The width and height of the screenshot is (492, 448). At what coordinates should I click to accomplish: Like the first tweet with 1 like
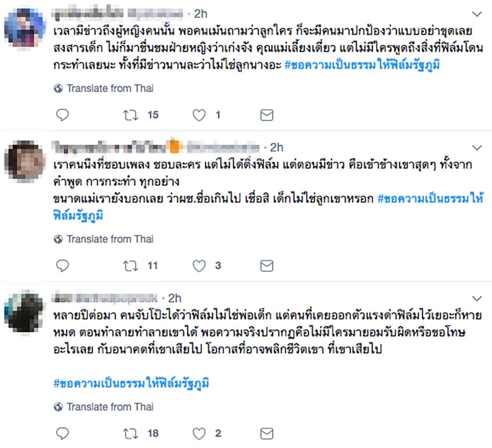199,115
